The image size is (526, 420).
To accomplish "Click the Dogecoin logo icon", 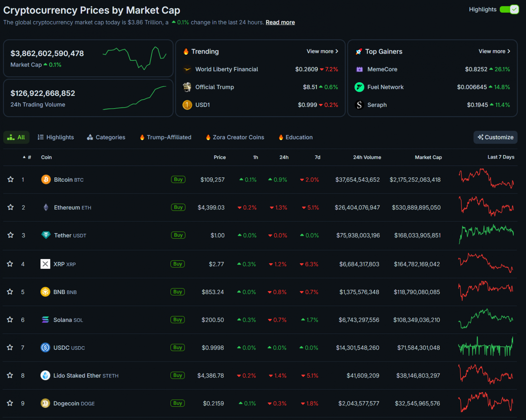I will pos(45,404).
